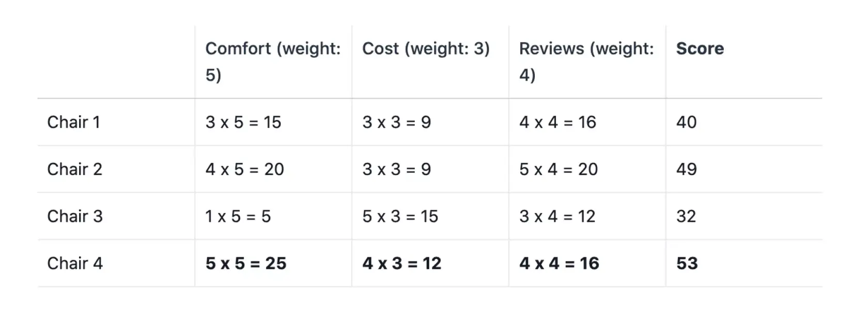The width and height of the screenshot is (868, 310).
Task: Click Chair 3 comfort cell 1 x 5 = 5
Action: (x=238, y=216)
